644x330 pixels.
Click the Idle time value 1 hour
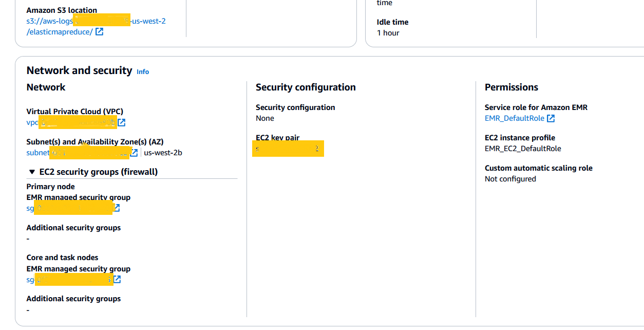(x=388, y=33)
